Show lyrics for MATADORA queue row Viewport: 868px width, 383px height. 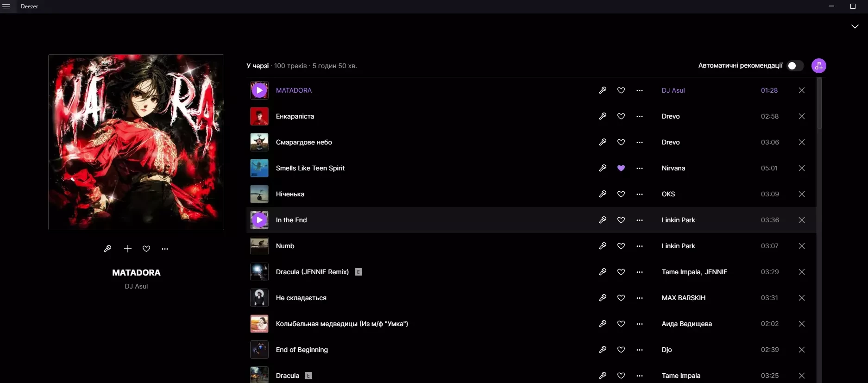click(603, 90)
